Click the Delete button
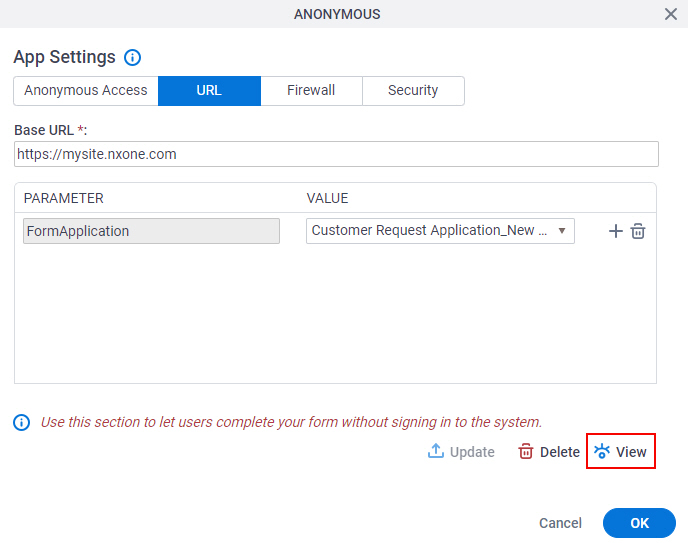 coord(549,452)
